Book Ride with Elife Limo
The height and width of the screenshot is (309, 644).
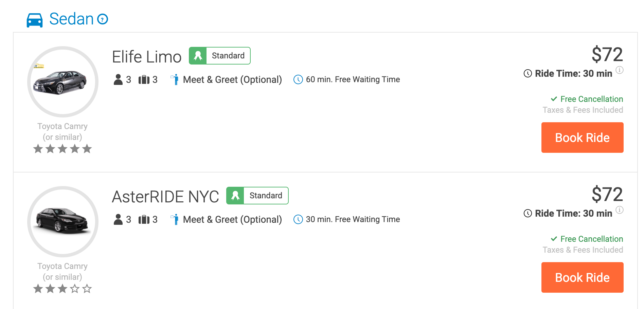click(x=582, y=138)
